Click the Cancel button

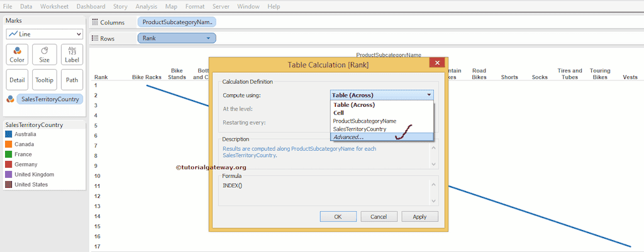pyautogui.click(x=379, y=217)
